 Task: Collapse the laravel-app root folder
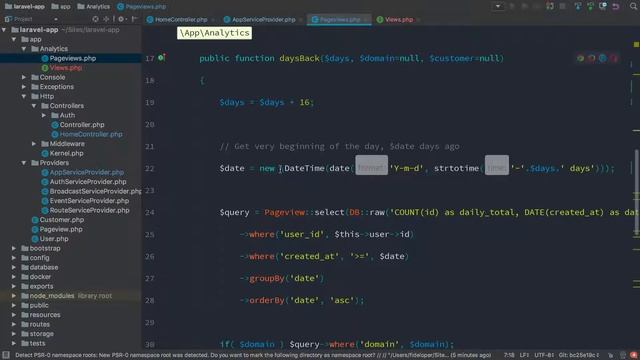(x=4, y=30)
